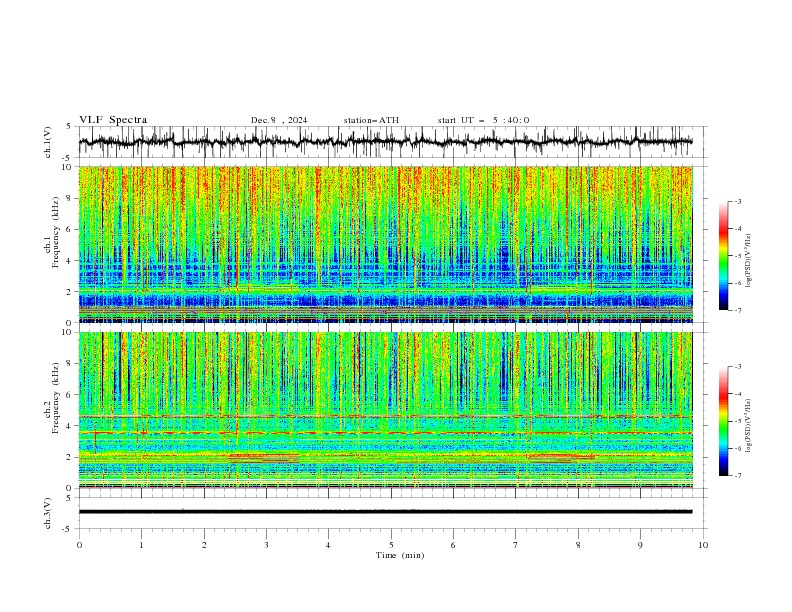Click the ch.1 Frequency (kHz) axis label
Viewport: 792px width, 612px height.
52,233
